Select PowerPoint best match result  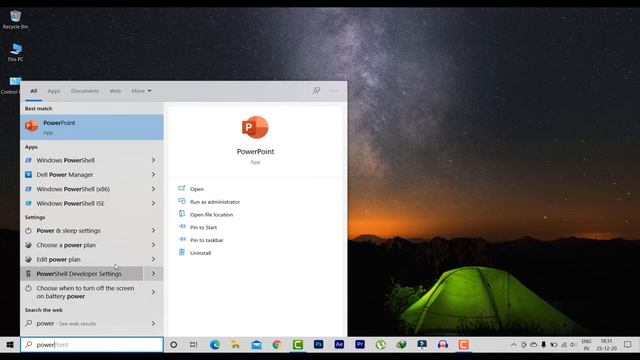click(92, 127)
